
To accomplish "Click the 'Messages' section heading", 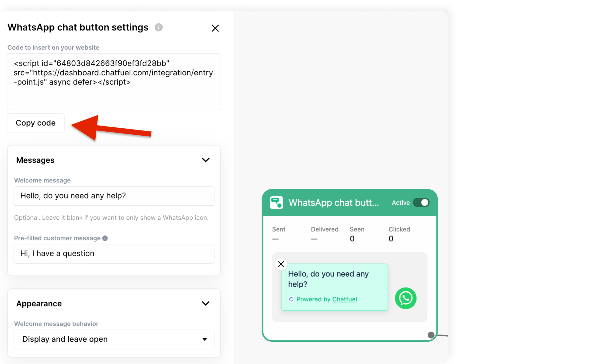I will [35, 160].
